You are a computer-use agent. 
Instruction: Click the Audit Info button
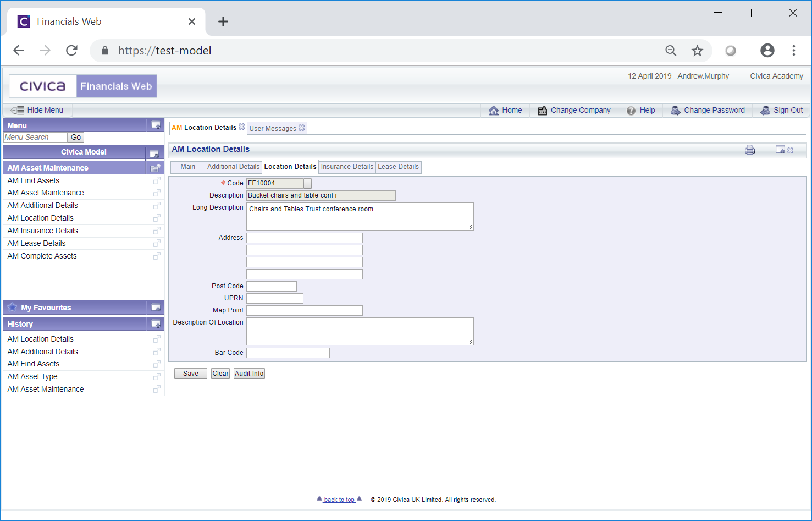pyautogui.click(x=249, y=374)
